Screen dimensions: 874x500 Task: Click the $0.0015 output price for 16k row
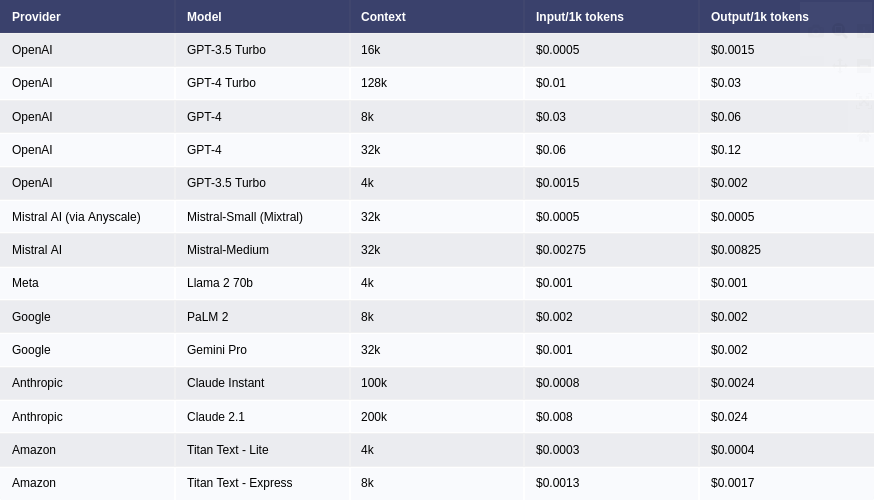point(732,50)
